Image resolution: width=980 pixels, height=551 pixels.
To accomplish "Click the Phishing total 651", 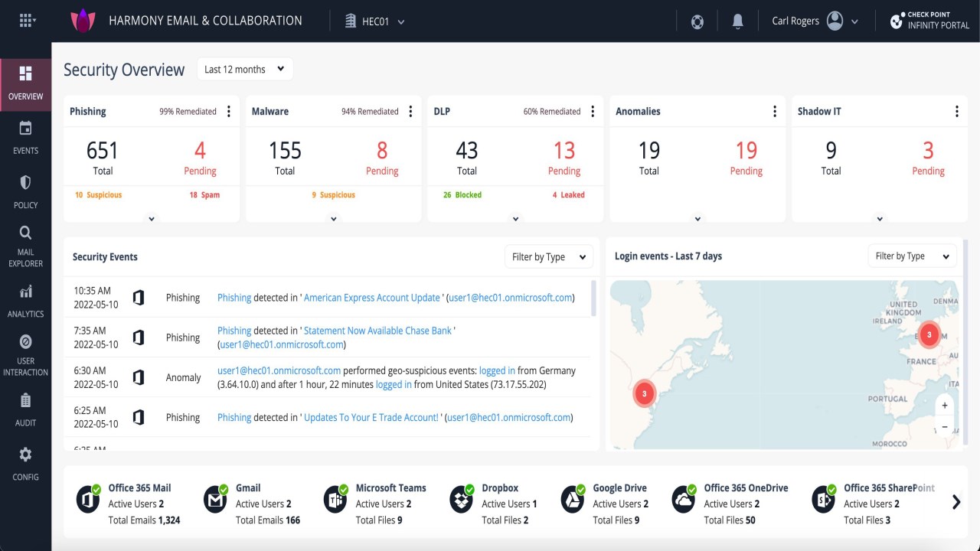I will (103, 150).
